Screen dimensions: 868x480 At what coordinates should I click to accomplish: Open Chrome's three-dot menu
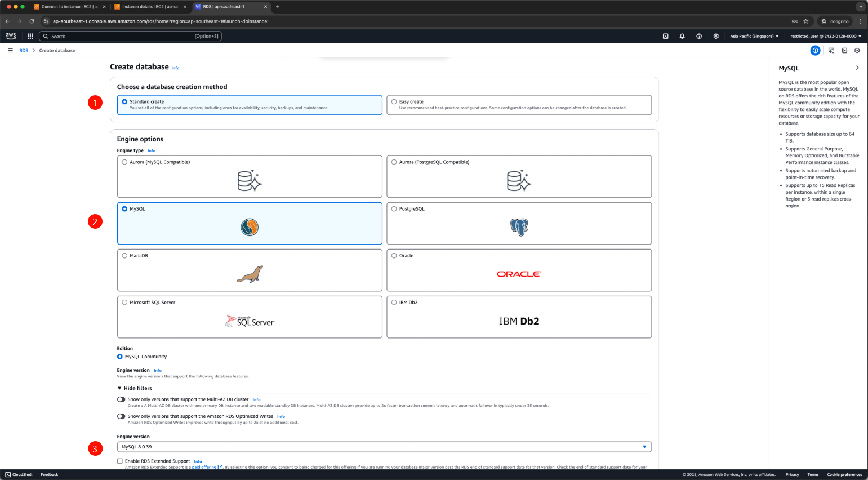point(860,21)
